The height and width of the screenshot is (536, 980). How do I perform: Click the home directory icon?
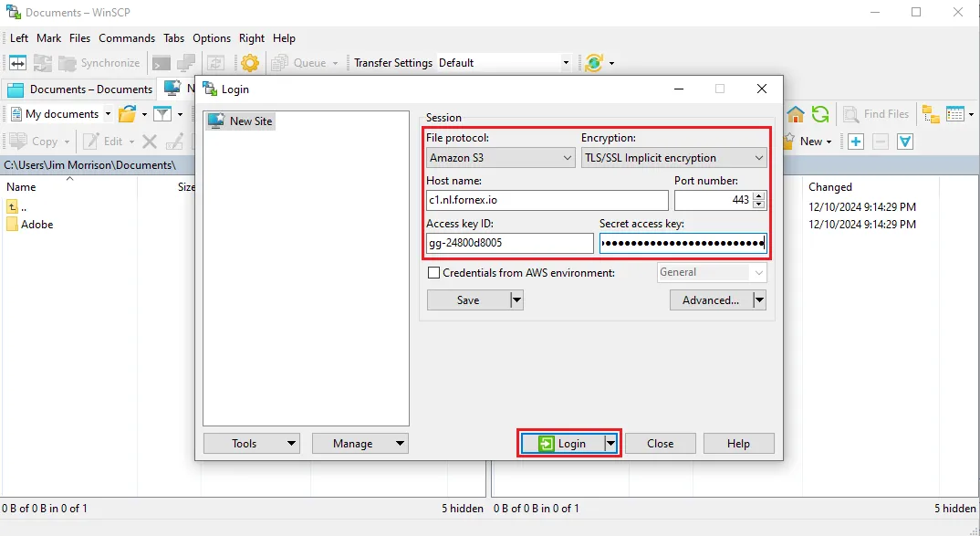(x=796, y=114)
